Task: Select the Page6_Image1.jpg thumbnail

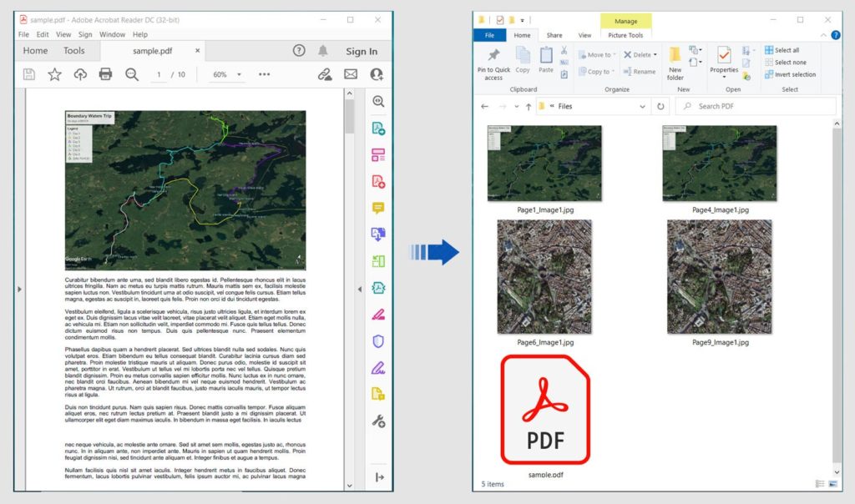Action: coord(544,275)
